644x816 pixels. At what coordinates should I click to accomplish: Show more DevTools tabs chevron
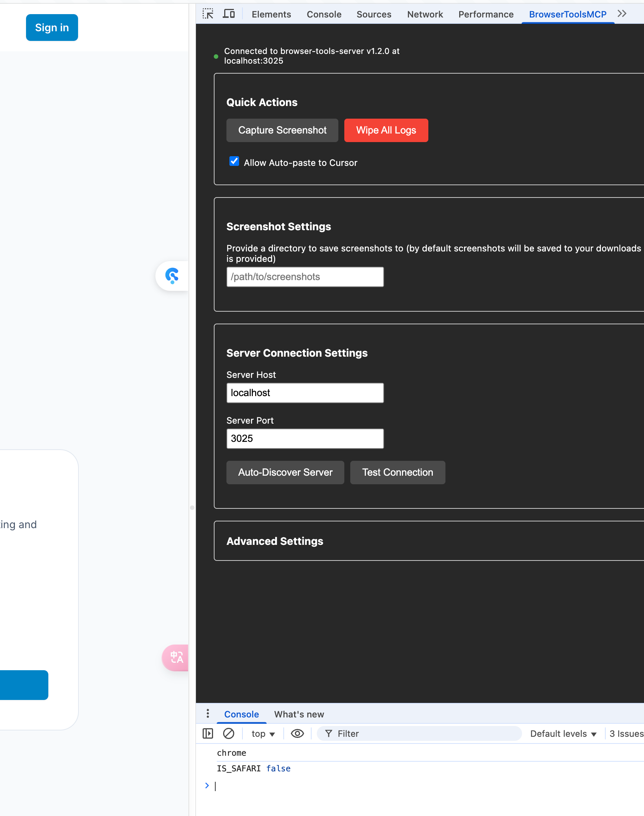pos(622,14)
